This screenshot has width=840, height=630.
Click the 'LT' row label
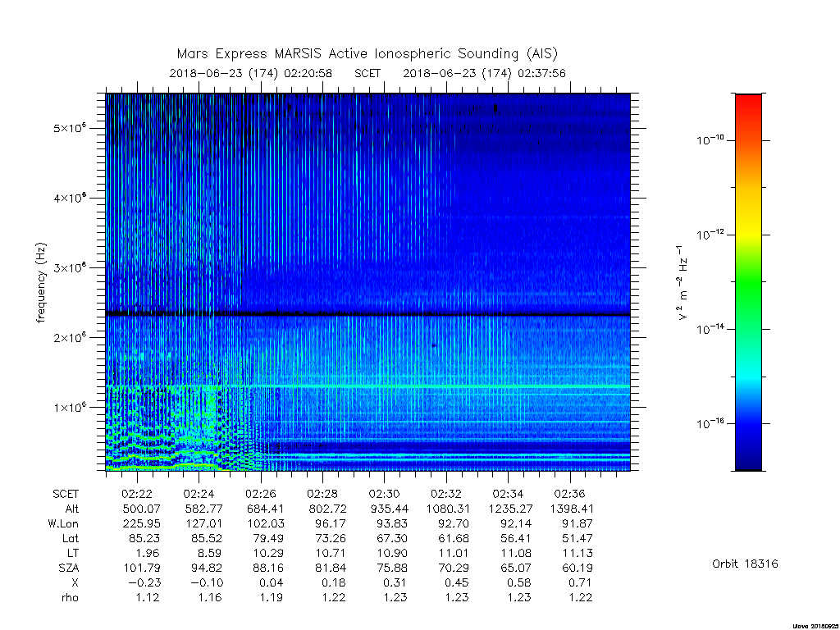pyautogui.click(x=73, y=554)
